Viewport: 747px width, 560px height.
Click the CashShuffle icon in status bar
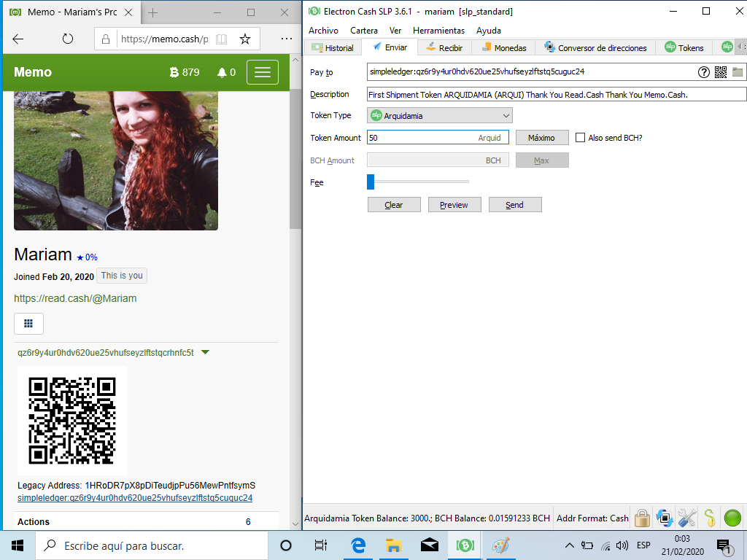(664, 518)
